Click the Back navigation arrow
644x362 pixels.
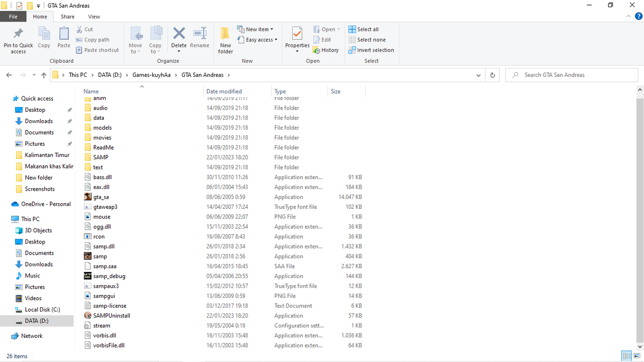[9, 75]
